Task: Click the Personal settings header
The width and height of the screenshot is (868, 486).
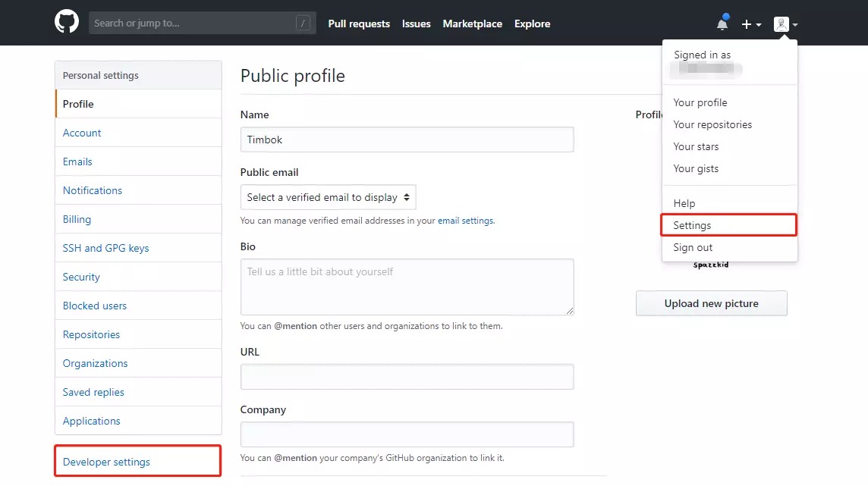Action: 138,75
